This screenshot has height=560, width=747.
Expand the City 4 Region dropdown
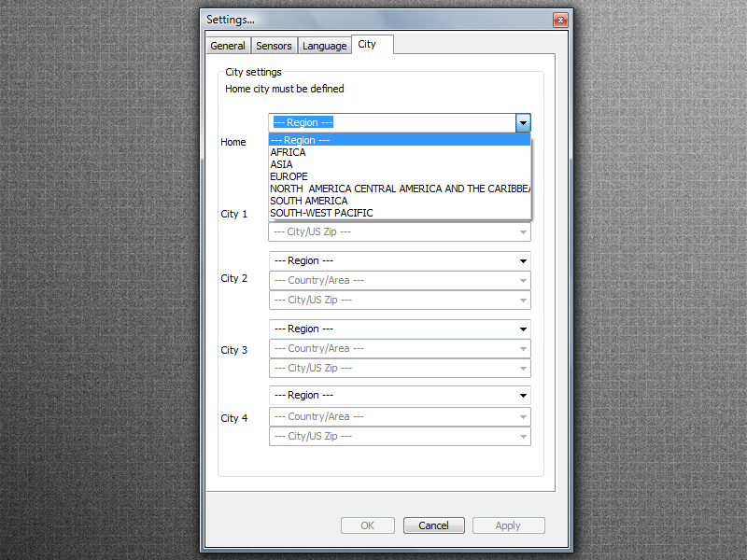tap(400, 395)
